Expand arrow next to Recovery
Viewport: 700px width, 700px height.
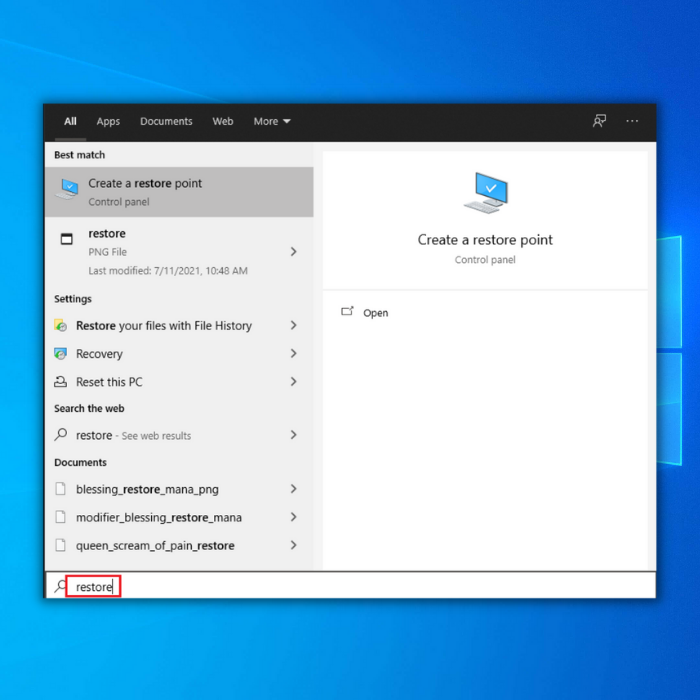coord(293,354)
